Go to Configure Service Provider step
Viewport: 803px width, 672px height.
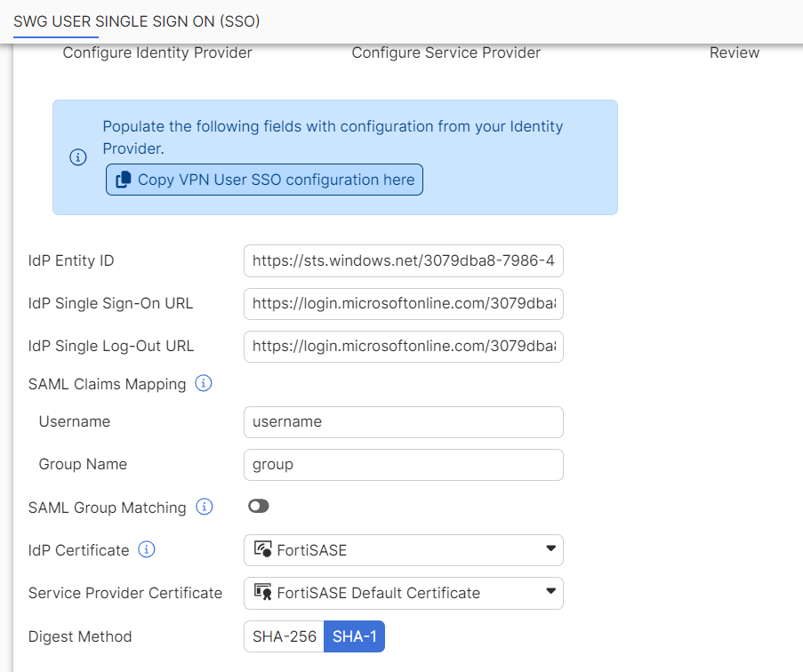[x=446, y=53]
